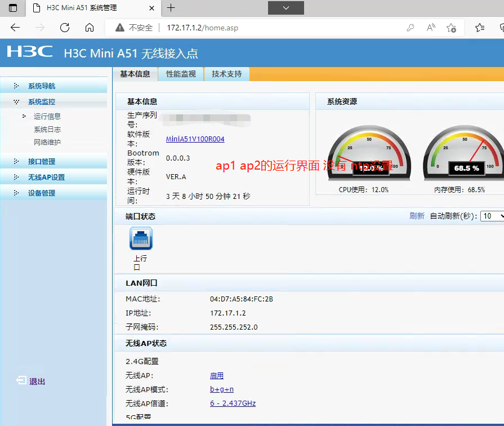
Task: Click the logout icon beside 退出
Action: (x=21, y=380)
